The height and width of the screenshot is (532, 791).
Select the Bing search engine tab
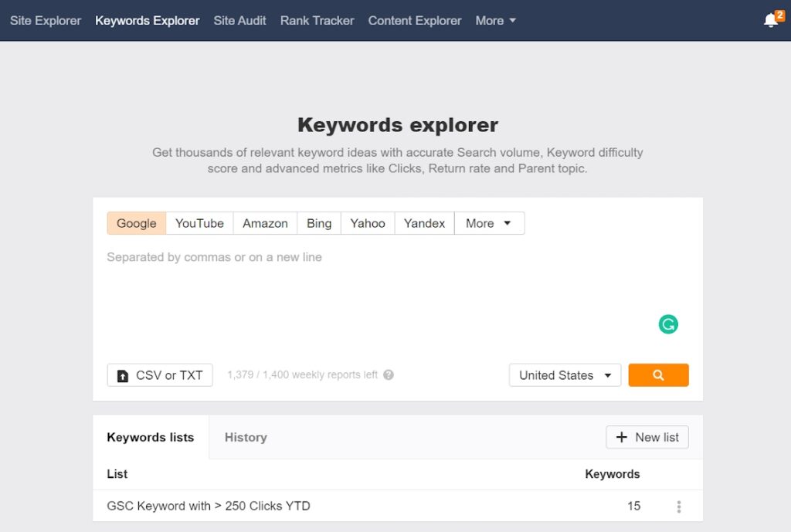pos(319,223)
